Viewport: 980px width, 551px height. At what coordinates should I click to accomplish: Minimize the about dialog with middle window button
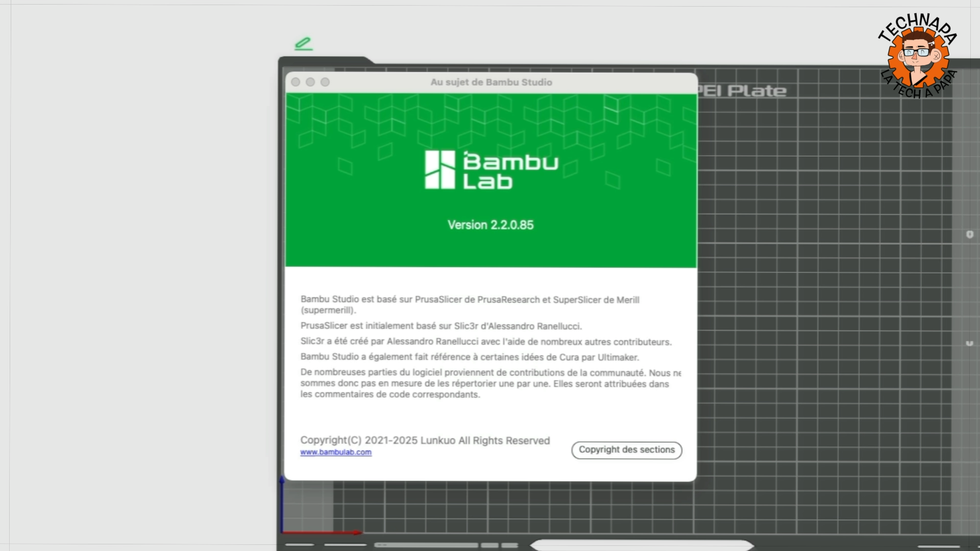tap(310, 82)
